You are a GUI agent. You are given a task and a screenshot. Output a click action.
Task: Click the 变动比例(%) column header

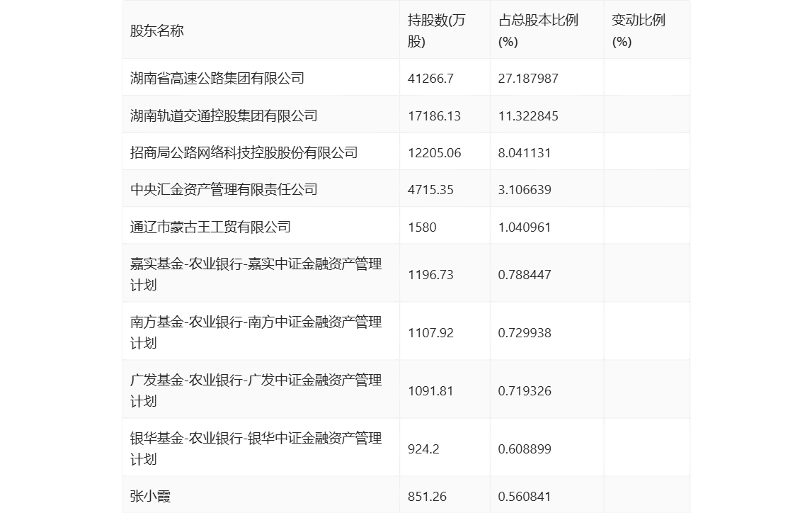click(x=639, y=31)
